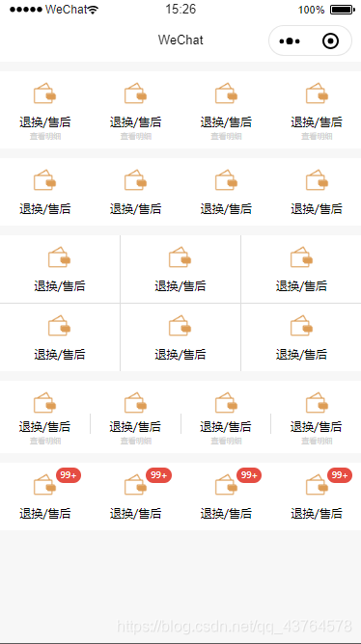Image resolution: width=361 pixels, height=644 pixels.
Task: Tap the fourth wallet icon in the divider-separated row
Action: click(x=317, y=403)
